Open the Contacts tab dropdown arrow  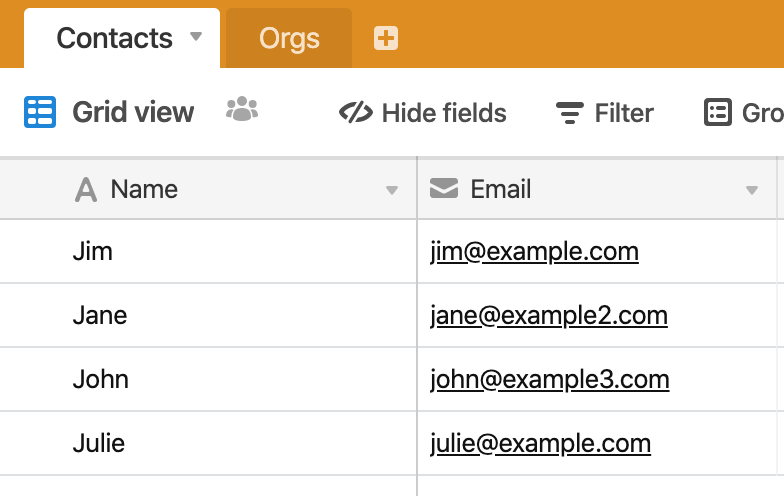coord(196,36)
